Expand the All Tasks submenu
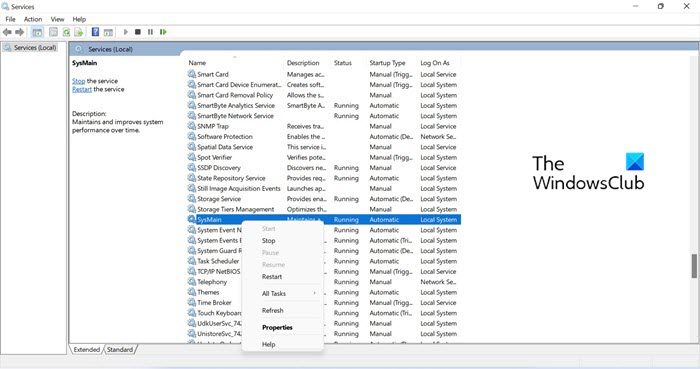 click(x=282, y=294)
